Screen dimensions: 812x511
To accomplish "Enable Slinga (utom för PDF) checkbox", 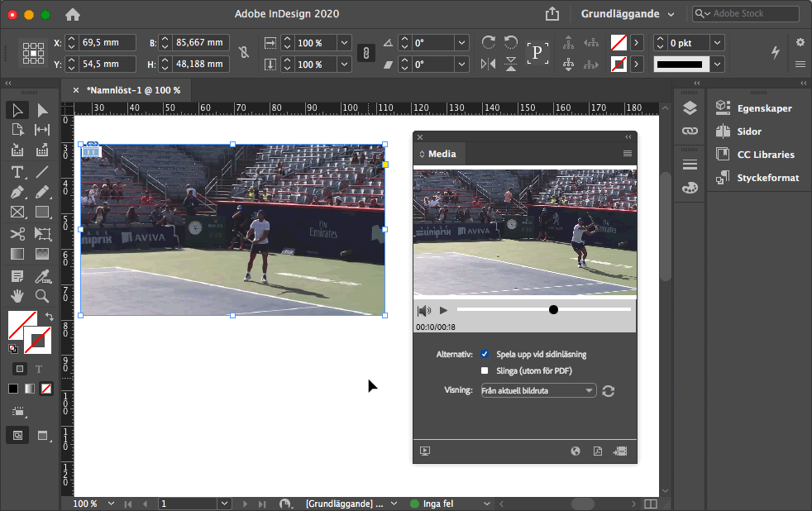I will point(485,370).
